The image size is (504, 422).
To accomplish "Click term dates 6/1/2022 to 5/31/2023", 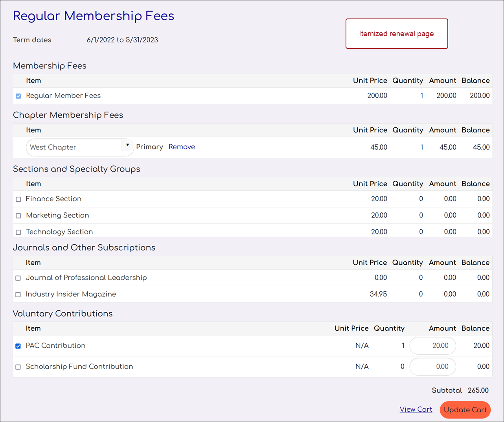I will [122, 40].
